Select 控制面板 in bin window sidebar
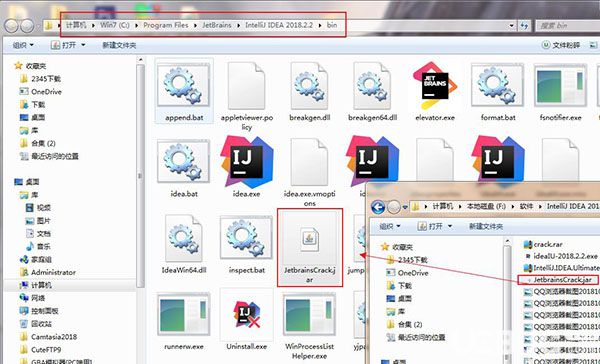This screenshot has width=600, height=364. coord(39,311)
